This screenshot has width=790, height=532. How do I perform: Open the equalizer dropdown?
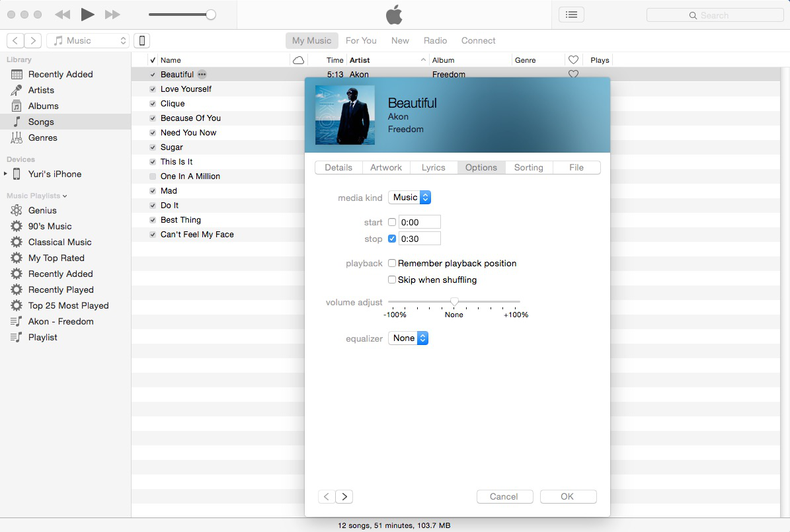coord(408,338)
